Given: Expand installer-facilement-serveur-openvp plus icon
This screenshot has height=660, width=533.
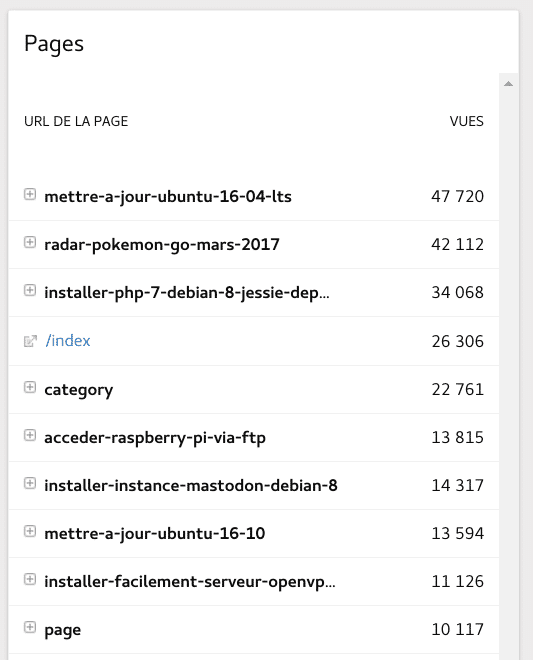Looking at the screenshot, I should click(x=29, y=579).
